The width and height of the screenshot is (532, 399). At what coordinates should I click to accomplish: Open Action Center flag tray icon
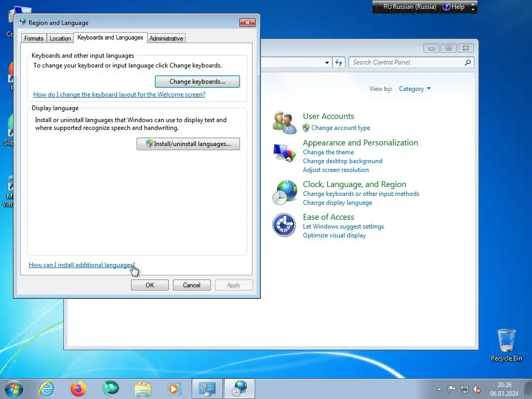click(x=451, y=389)
